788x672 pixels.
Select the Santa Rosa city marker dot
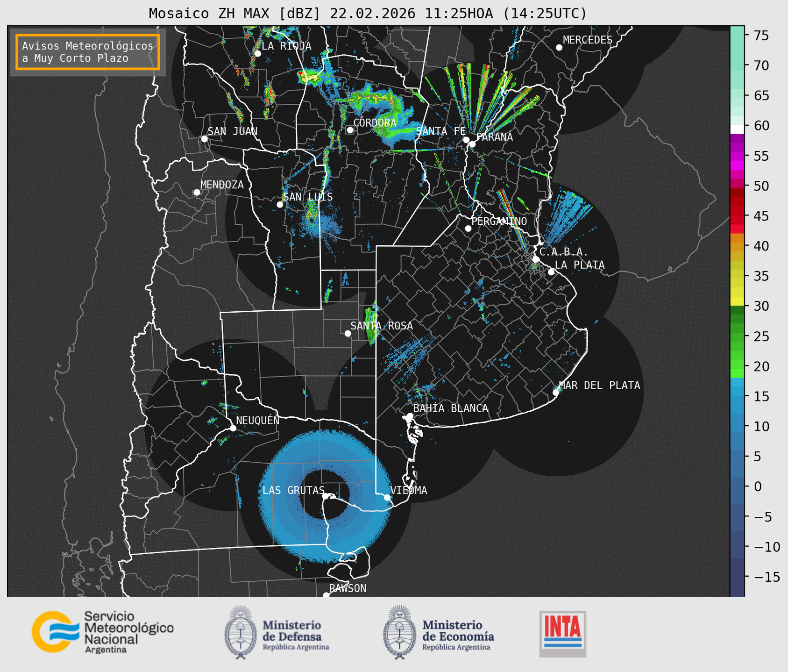[x=348, y=333]
